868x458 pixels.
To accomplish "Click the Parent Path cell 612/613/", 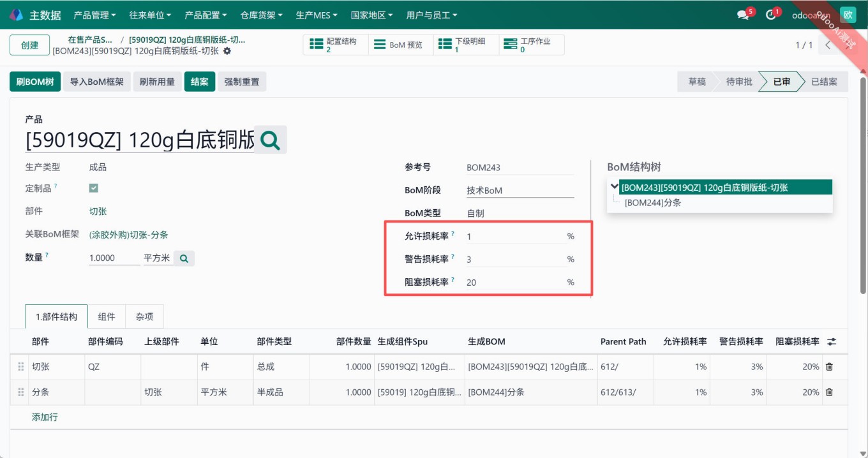I will (625, 392).
